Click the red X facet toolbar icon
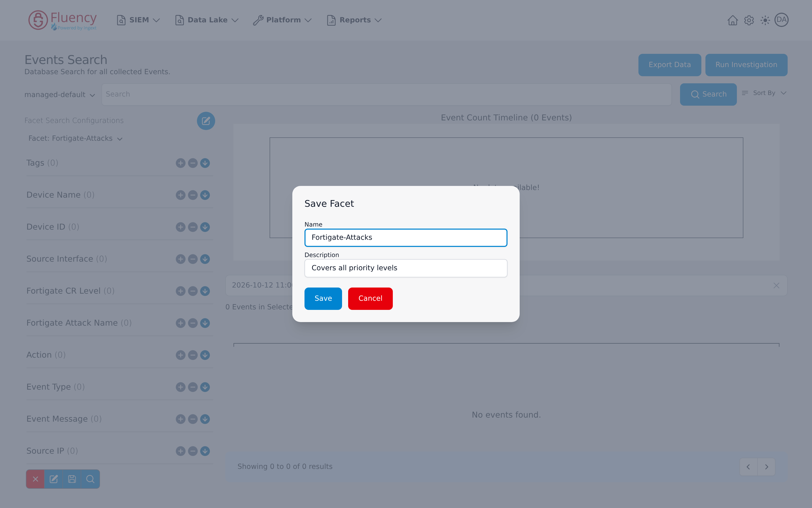The height and width of the screenshot is (508, 812). click(35, 479)
